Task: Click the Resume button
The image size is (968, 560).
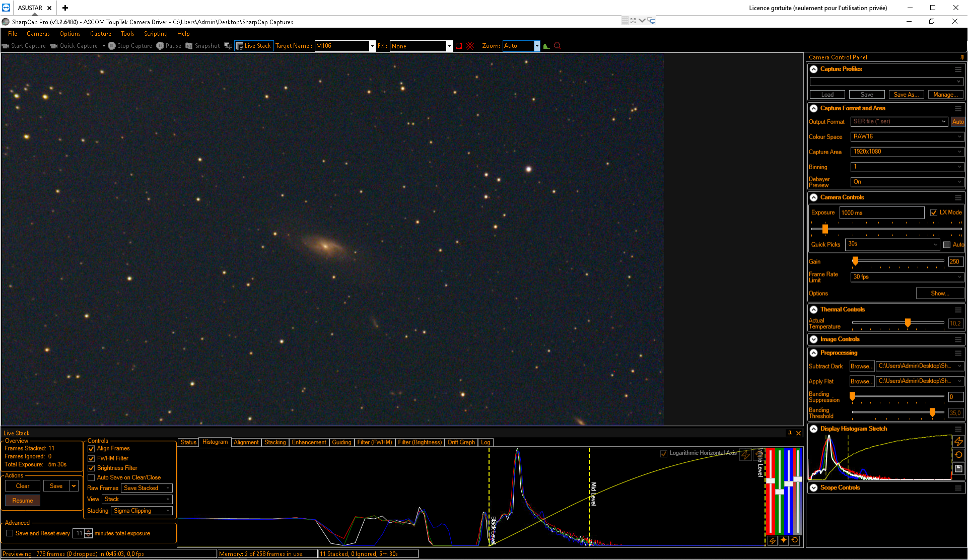Action: pyautogui.click(x=23, y=501)
